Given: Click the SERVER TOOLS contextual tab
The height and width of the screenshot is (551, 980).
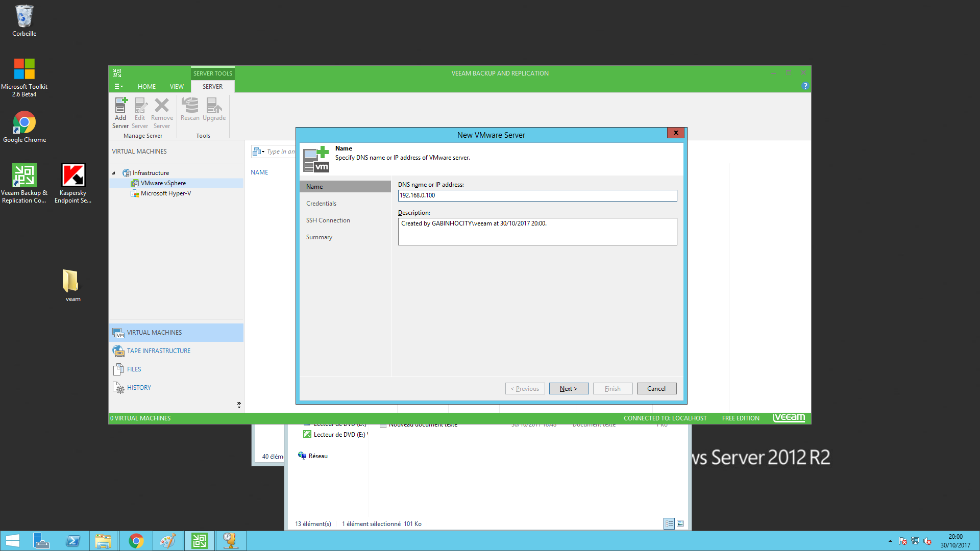Looking at the screenshot, I should click(212, 73).
